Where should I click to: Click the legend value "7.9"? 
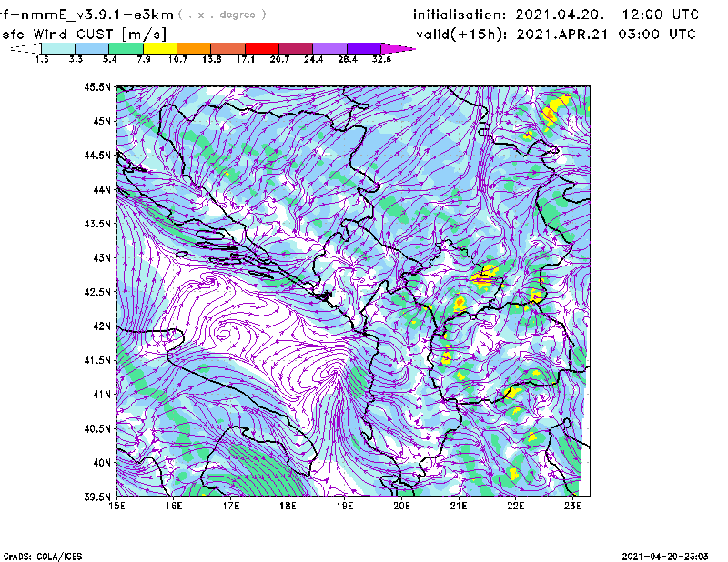pyautogui.click(x=144, y=59)
